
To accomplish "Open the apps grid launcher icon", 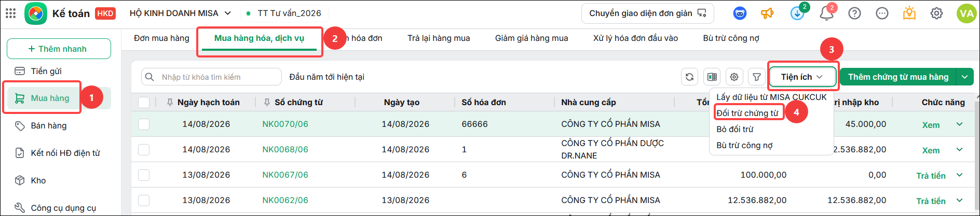I will [10, 13].
